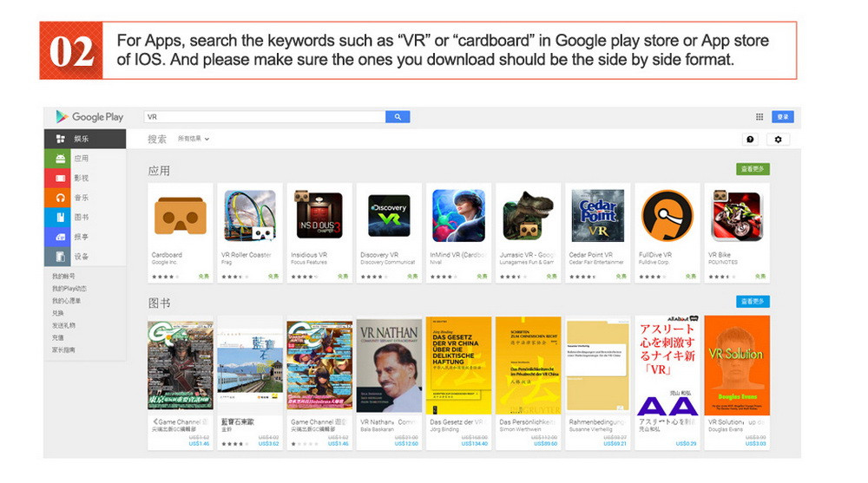Click the blue 查看更多 button for books

point(753,302)
